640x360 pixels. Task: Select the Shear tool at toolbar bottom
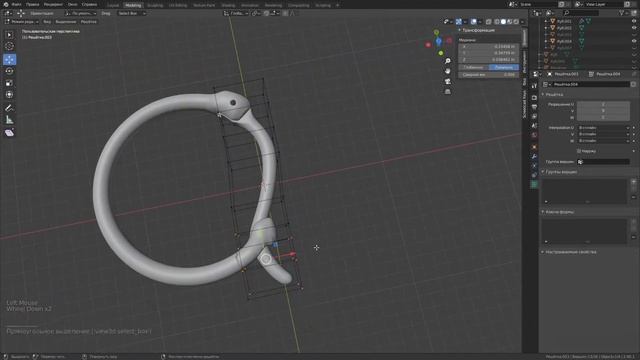(x=9, y=133)
